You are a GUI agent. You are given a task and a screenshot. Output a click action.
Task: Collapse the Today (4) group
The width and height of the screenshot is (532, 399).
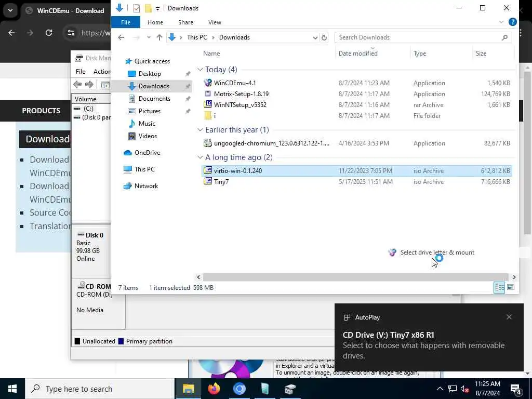tap(200, 70)
